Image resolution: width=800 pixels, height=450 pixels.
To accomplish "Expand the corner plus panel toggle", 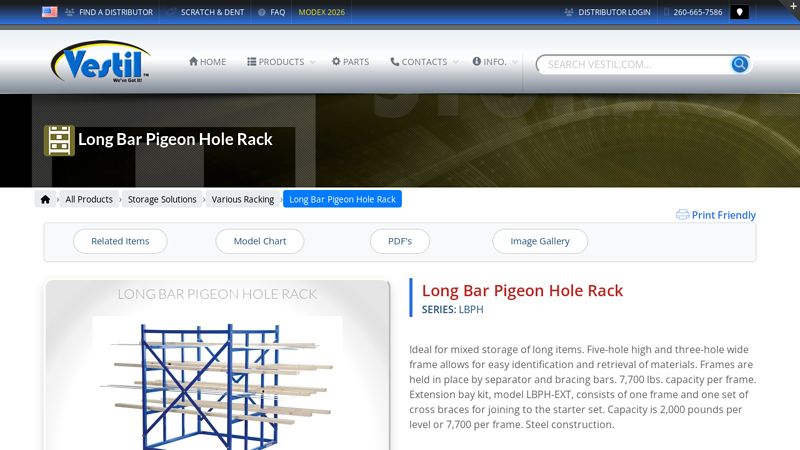I will click(793, 6).
